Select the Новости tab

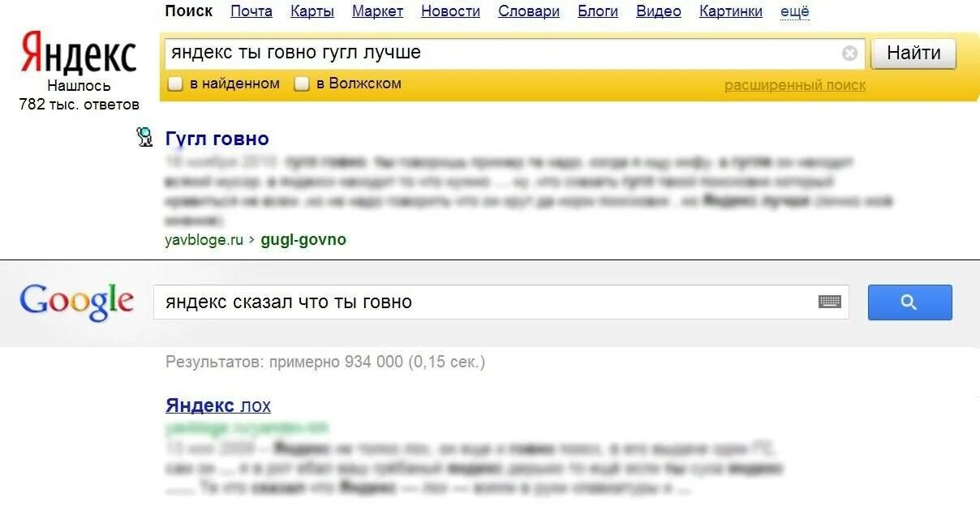(451, 11)
